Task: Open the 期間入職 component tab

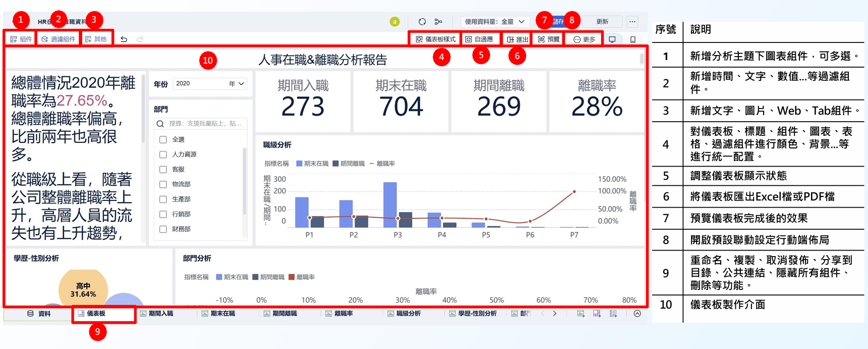Action: (156, 314)
